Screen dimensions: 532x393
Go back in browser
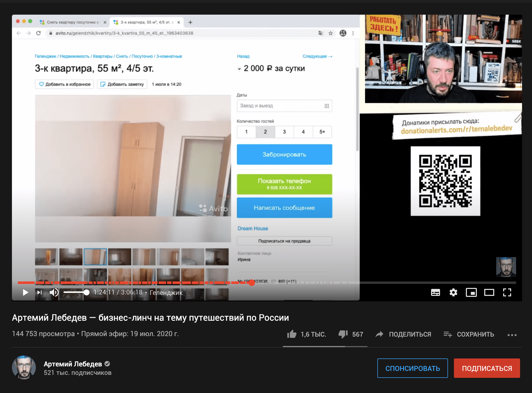tap(19, 33)
